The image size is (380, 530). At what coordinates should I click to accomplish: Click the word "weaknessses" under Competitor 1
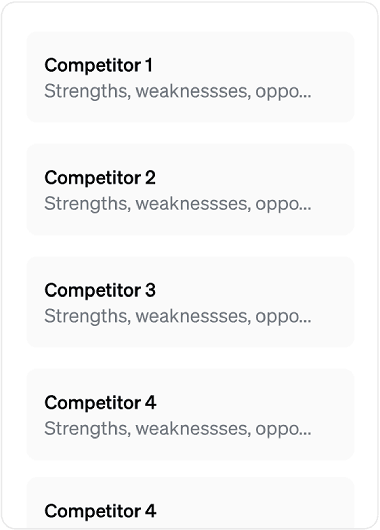click(x=193, y=91)
